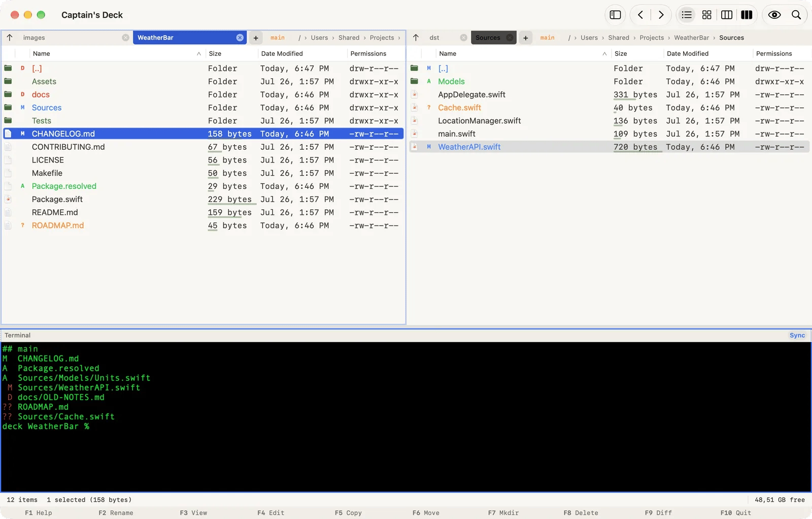Select the Package.swift file icon
Viewport: 812px width, 519px height.
point(8,199)
